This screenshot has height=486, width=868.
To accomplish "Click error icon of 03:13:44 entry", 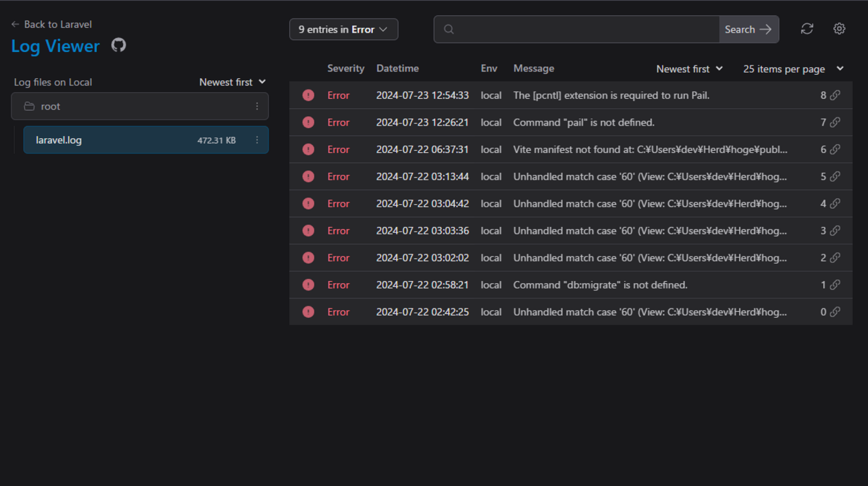I will coord(308,176).
